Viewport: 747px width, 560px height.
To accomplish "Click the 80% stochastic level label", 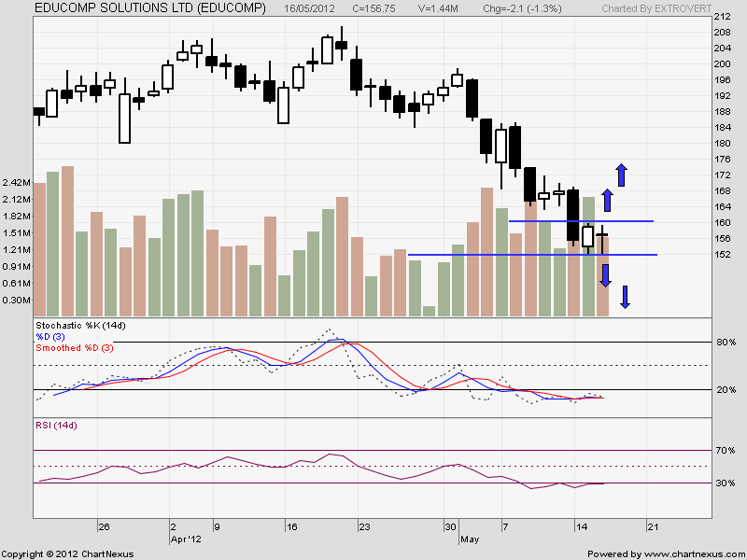I will 724,342.
